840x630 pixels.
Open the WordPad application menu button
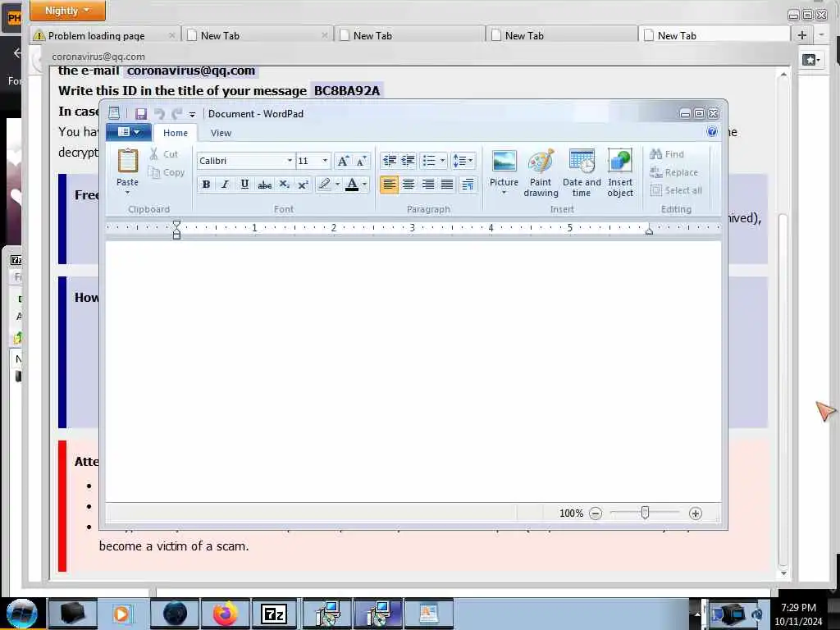[129, 132]
